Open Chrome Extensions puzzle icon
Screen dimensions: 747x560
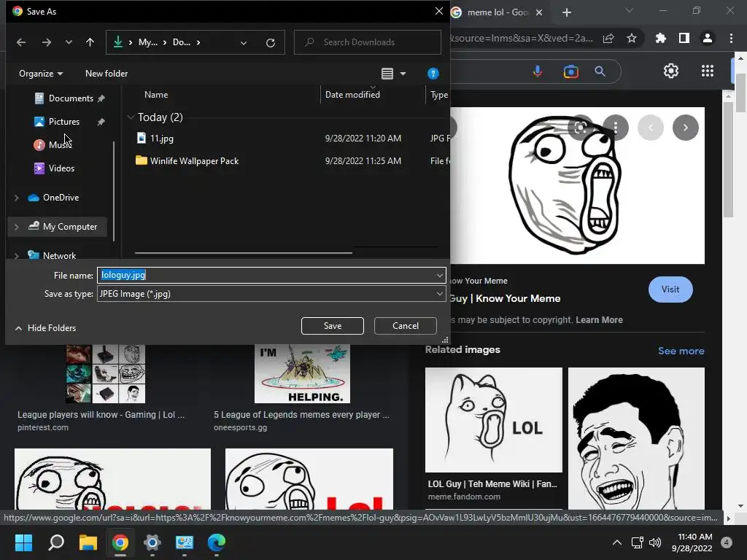661,38
